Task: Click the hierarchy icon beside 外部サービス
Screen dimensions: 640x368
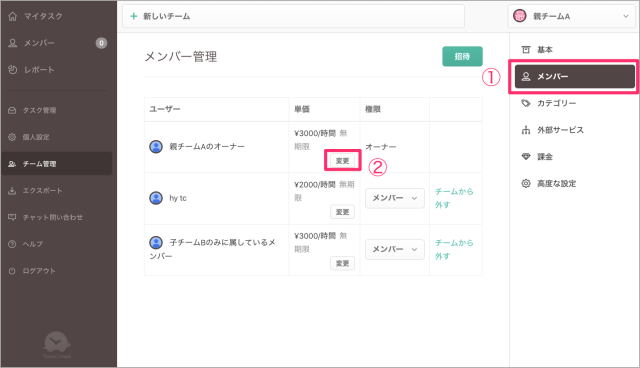Action: 526,130
